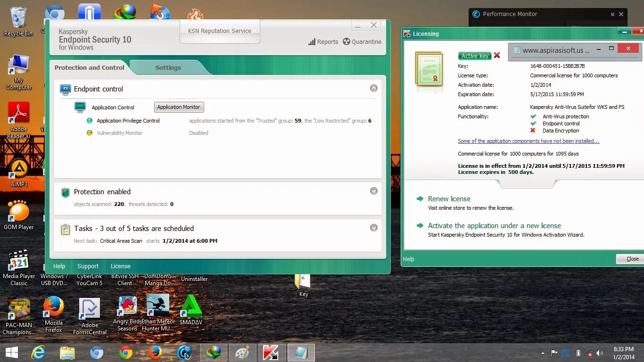Open the Support link
This screenshot has height=362, width=644.
[x=88, y=266]
